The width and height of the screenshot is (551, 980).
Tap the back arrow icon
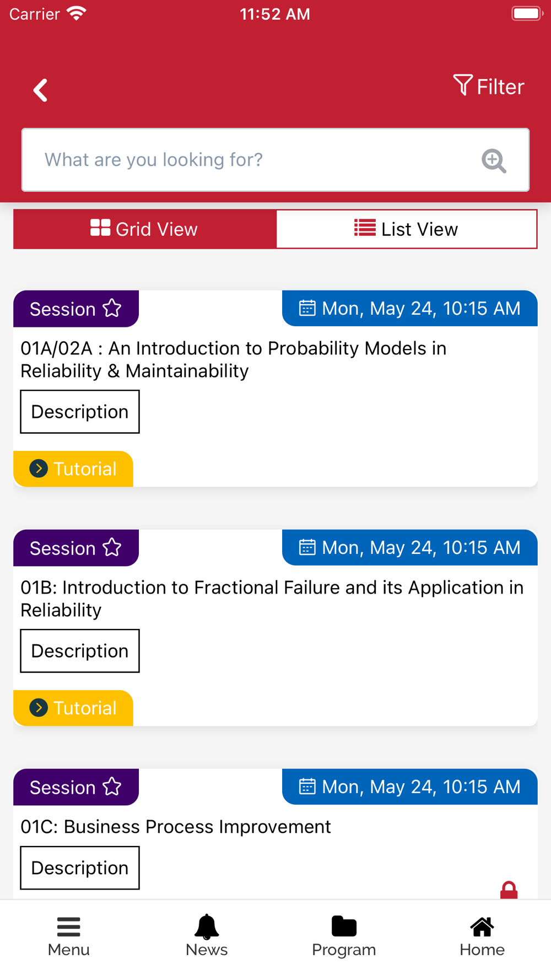40,90
